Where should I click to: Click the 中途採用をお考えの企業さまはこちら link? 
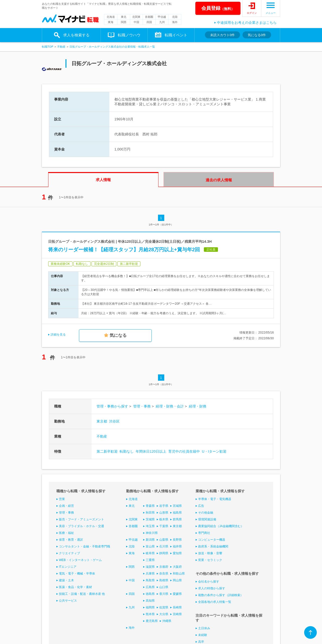click(245, 23)
